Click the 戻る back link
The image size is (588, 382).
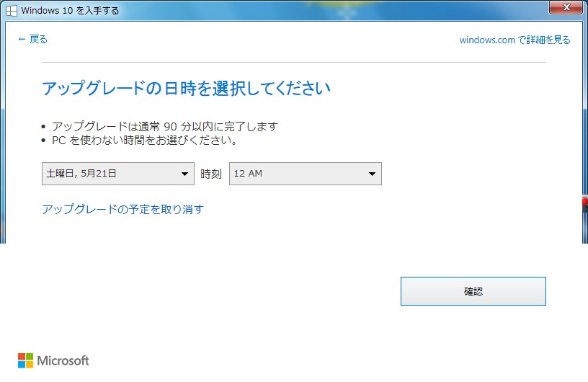(32, 39)
